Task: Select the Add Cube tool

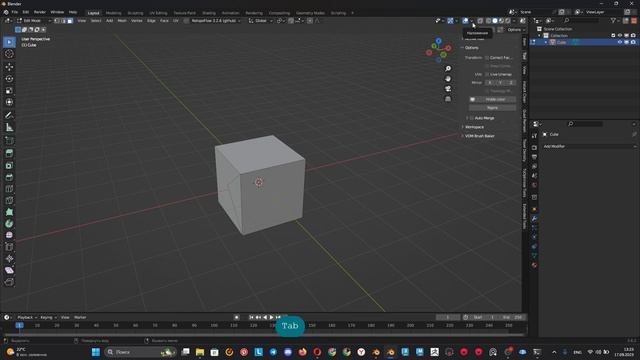Action: click(9, 141)
